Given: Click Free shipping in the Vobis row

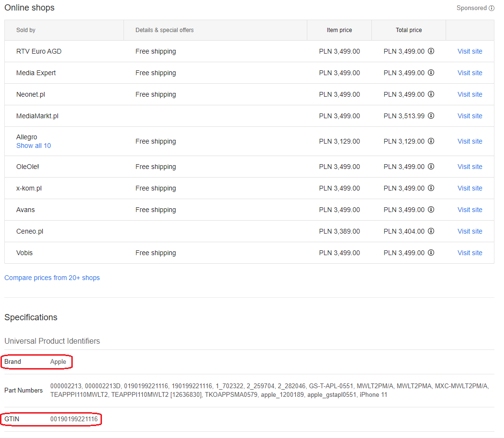Looking at the screenshot, I should 156,253.
